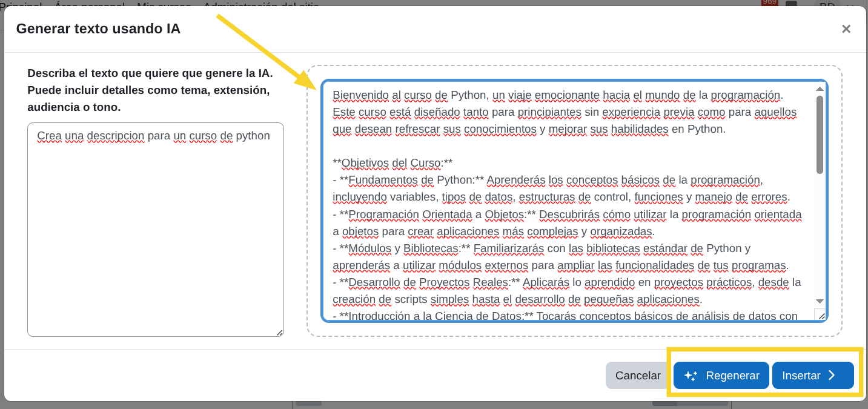Click the scrollbar down arrow on the response
Screen dimensions: 868x409
(x=820, y=301)
